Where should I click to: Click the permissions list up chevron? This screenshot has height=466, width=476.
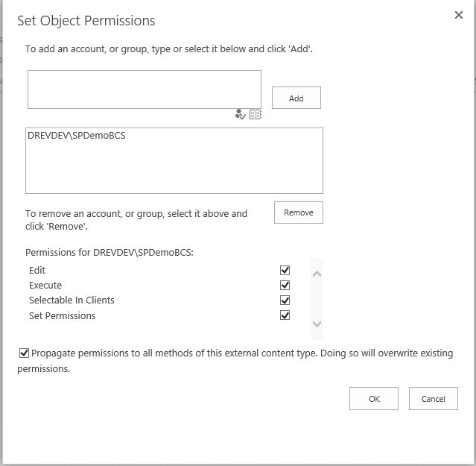point(317,274)
